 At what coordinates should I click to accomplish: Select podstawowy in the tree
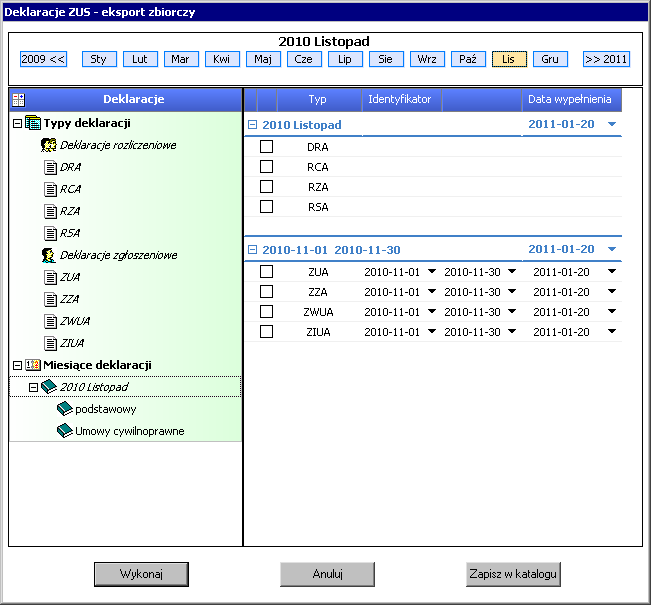coord(105,409)
